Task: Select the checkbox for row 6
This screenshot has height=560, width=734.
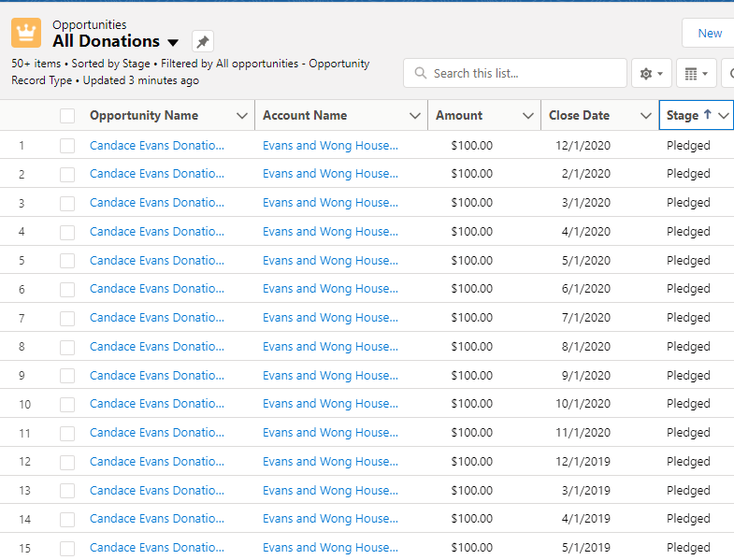Action: pyautogui.click(x=67, y=290)
